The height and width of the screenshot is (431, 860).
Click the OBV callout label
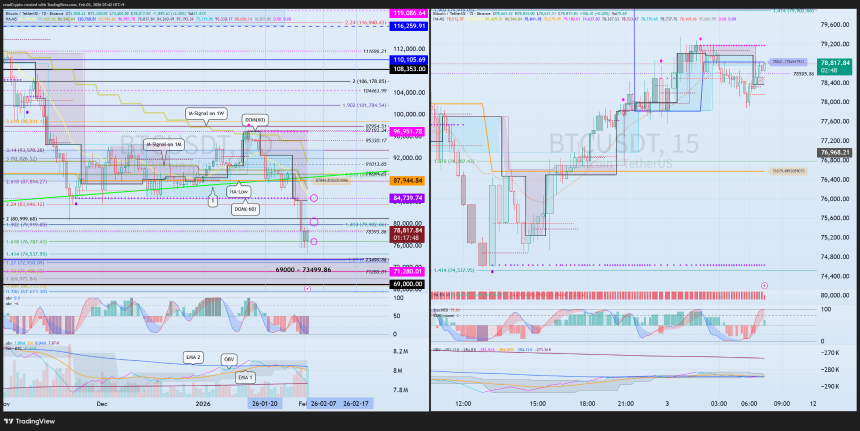pyautogui.click(x=229, y=360)
